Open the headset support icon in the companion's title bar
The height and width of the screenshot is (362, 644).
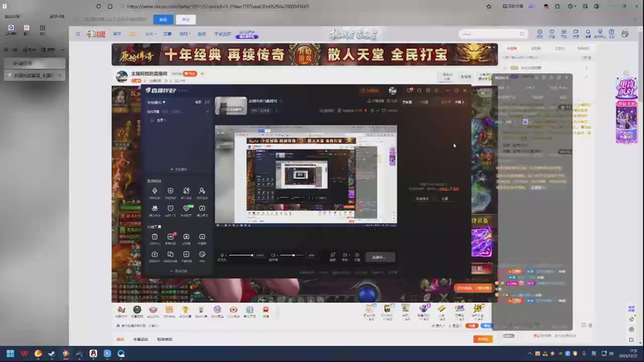pos(419,90)
